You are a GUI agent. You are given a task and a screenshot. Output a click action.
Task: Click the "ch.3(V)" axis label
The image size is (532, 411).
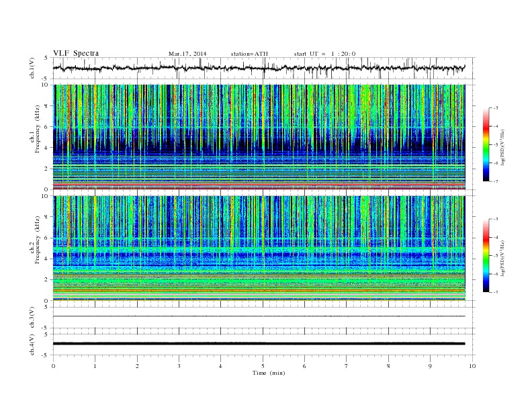(32, 318)
